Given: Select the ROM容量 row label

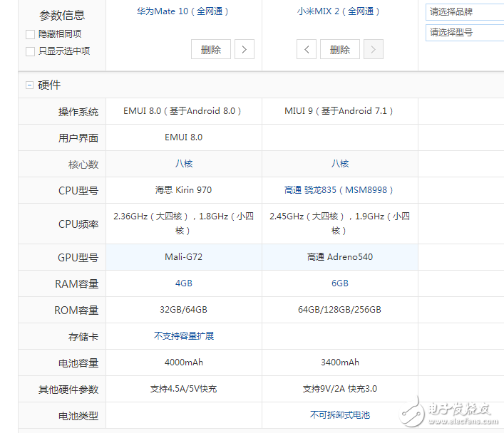Looking at the screenshot, I should point(76,311).
